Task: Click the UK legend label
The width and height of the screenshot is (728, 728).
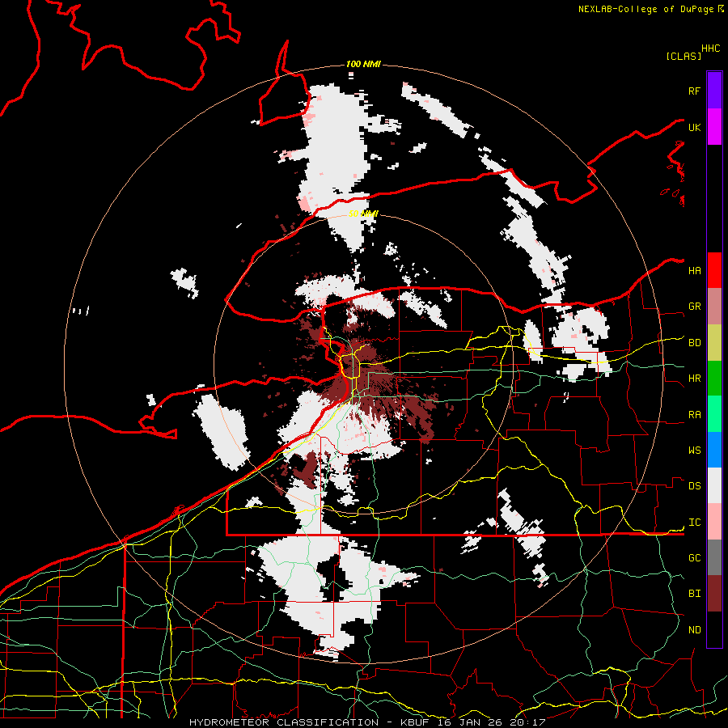Action: [x=694, y=127]
